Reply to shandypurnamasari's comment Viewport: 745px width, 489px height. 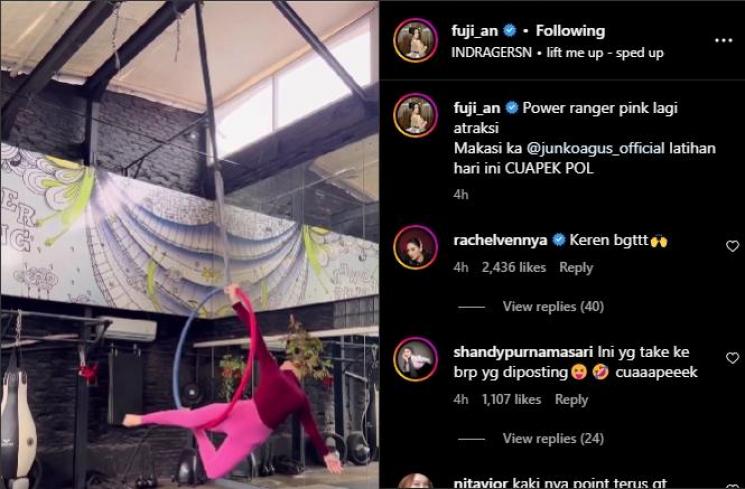coord(571,400)
